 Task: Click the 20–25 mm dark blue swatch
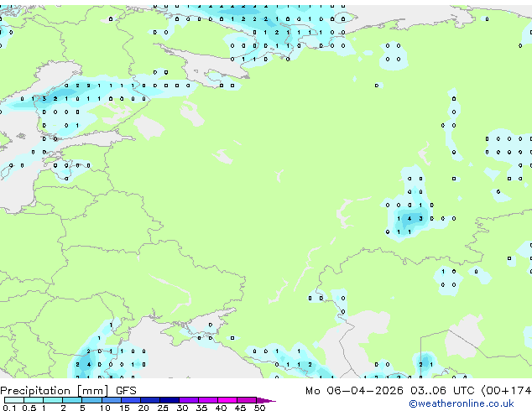coord(149,400)
